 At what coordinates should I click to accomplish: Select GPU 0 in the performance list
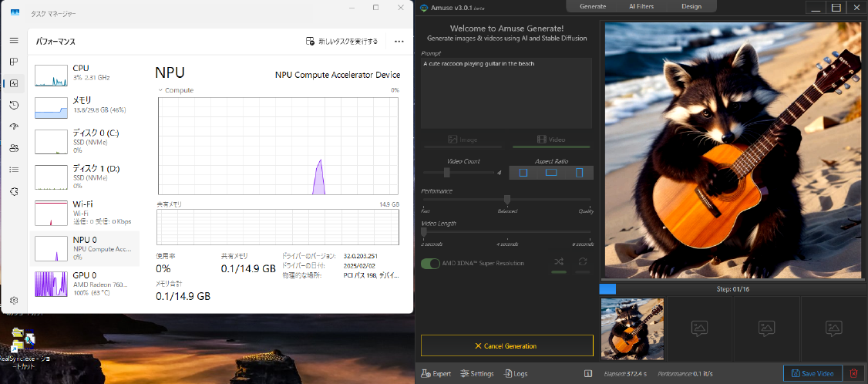click(x=84, y=284)
